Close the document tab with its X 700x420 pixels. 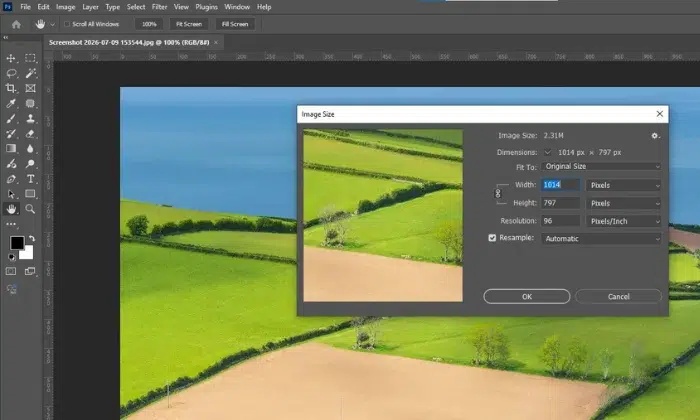pyautogui.click(x=216, y=42)
